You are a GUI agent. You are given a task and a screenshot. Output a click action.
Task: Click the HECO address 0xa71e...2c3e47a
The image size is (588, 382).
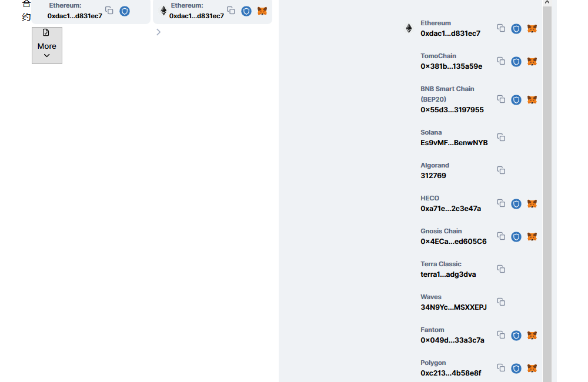tap(451, 209)
